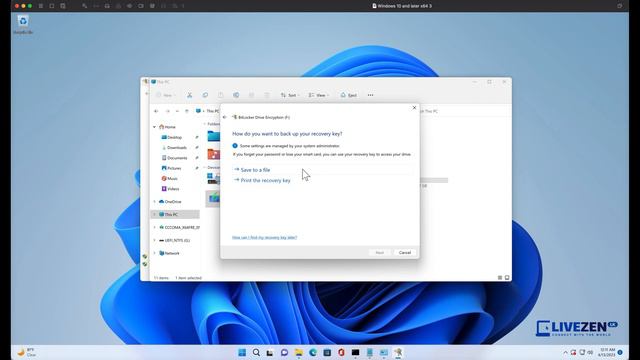Click the Cut scissors icon in Explorer toolbar
Image resolution: width=640 pixels, height=360 pixels.
tap(189, 95)
